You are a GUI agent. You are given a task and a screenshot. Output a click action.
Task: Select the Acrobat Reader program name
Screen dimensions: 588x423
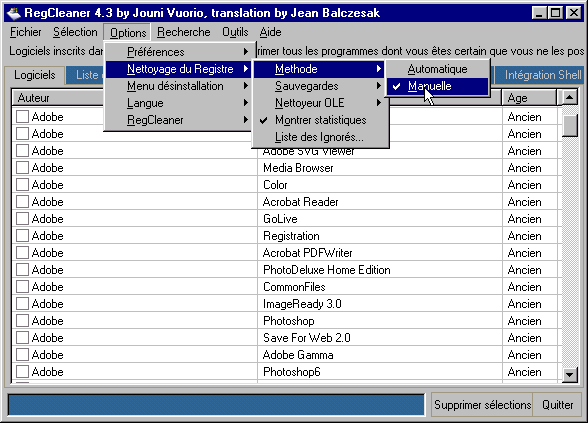[300, 202]
